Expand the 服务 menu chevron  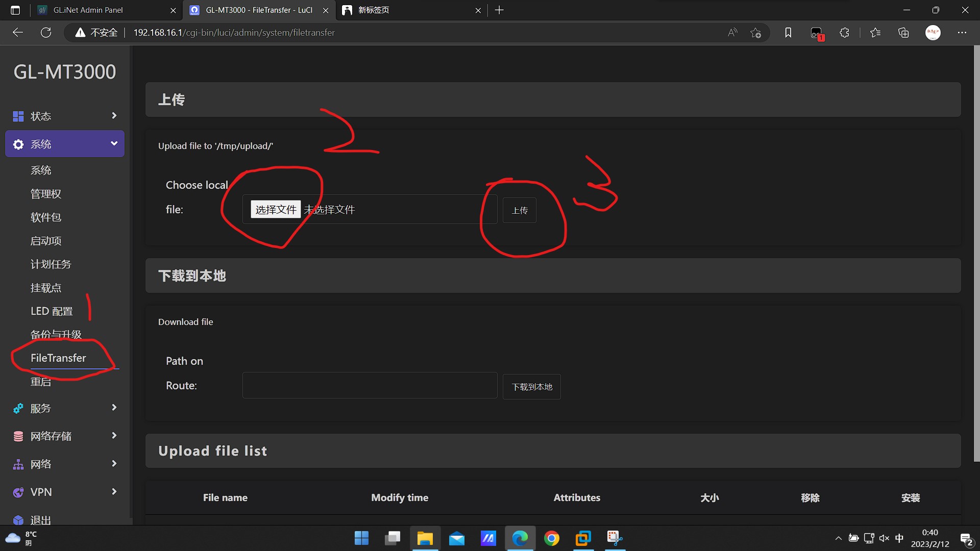point(114,408)
